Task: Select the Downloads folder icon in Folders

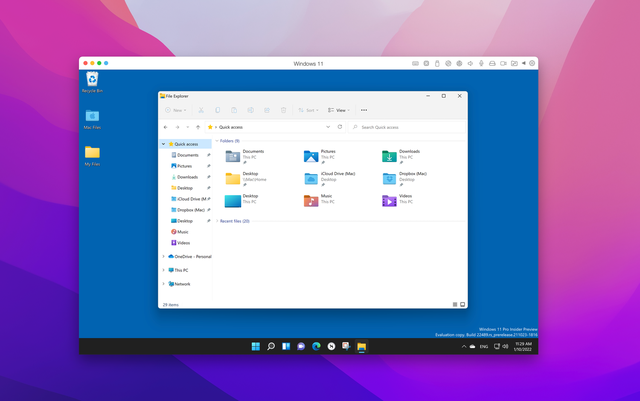Action: (x=389, y=156)
